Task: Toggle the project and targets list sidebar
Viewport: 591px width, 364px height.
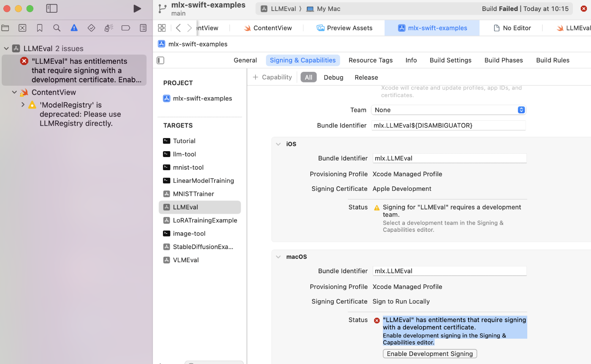Action: click(x=160, y=60)
